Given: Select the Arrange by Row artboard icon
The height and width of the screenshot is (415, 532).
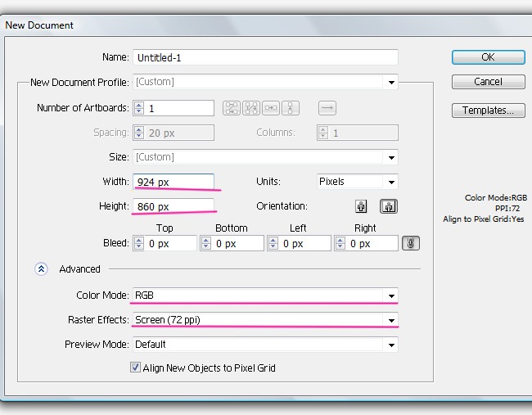Looking at the screenshot, I should click(x=271, y=108).
